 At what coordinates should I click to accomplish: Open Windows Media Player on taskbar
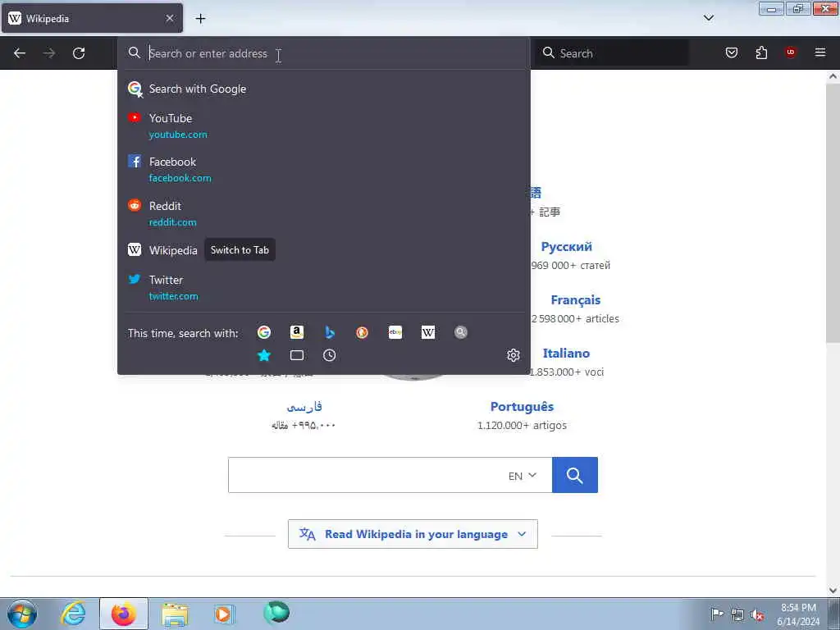(x=224, y=614)
